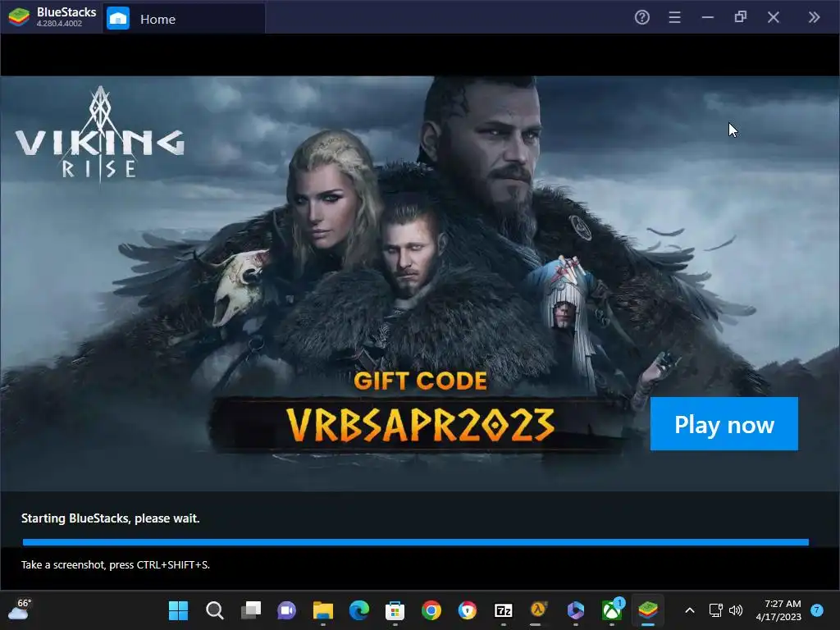This screenshot has width=840, height=630.
Task: Open Windows Search from the taskbar
Action: 215,610
